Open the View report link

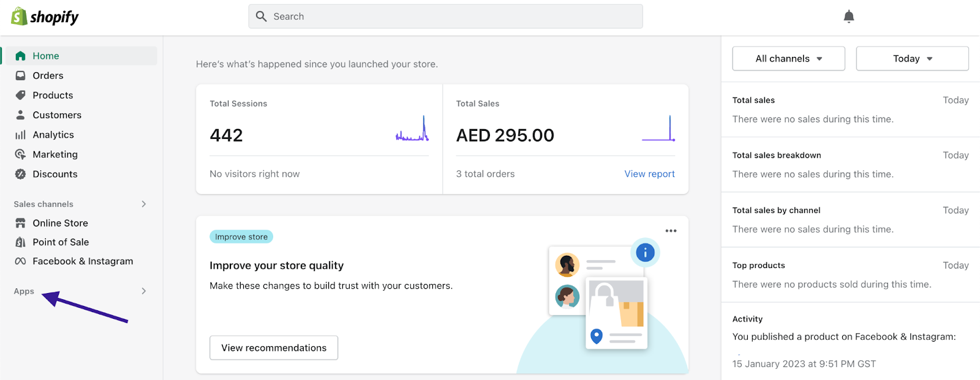[x=649, y=174]
